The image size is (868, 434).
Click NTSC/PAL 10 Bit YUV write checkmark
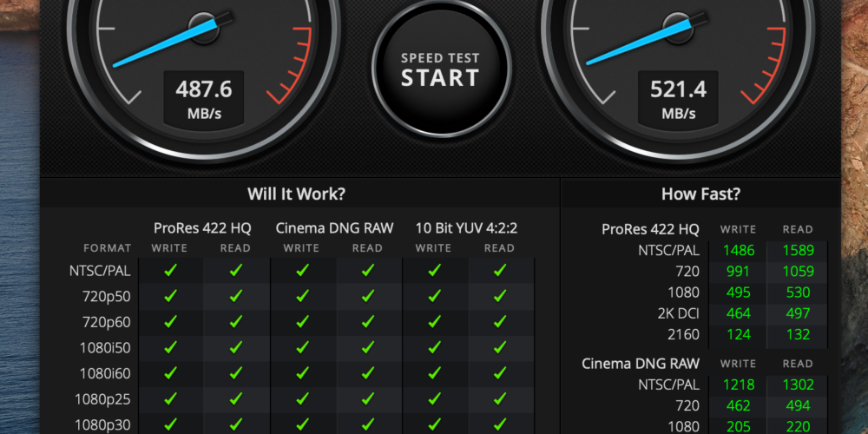click(435, 270)
